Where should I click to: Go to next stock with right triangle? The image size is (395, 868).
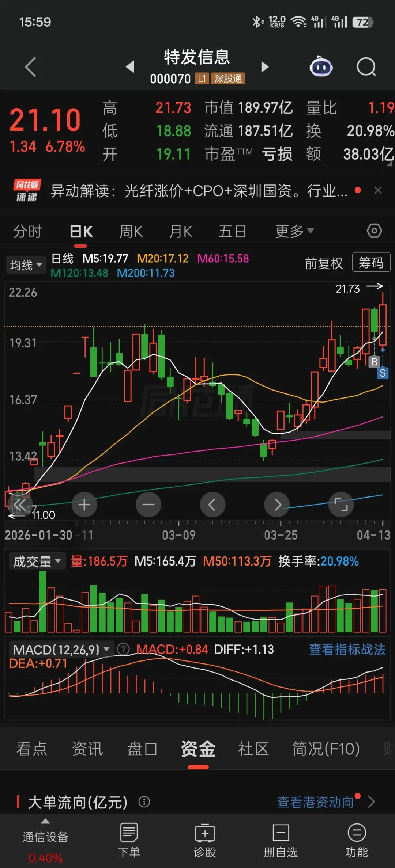[265, 67]
